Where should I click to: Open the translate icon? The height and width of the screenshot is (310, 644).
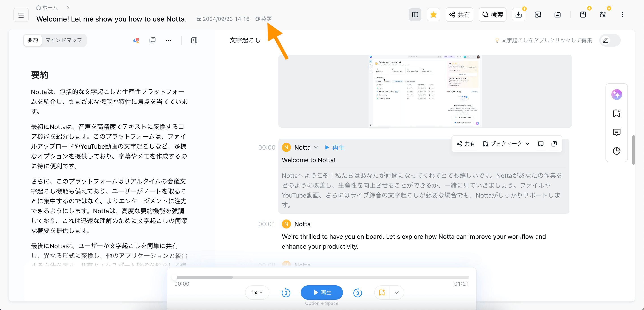coord(603,15)
